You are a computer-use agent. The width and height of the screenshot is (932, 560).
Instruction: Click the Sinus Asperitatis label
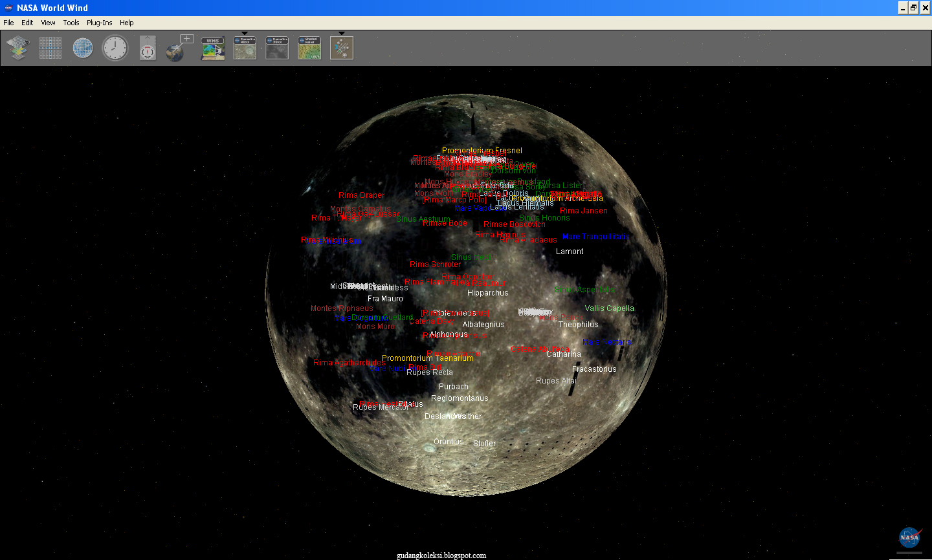coord(584,290)
